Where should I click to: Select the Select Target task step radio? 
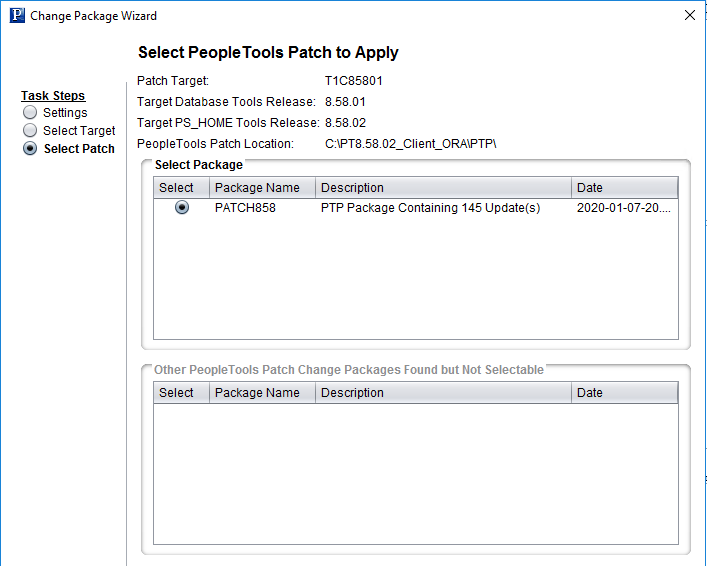[30, 130]
